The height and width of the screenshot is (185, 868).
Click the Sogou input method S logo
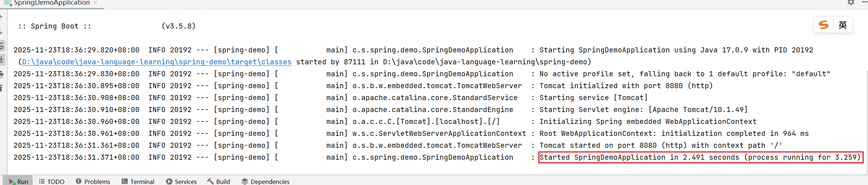click(x=823, y=25)
